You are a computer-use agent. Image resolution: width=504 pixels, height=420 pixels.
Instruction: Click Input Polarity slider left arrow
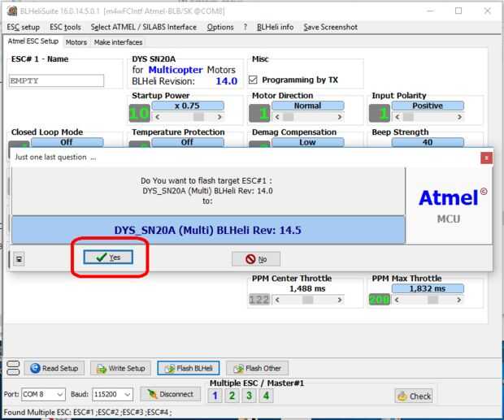[x=398, y=117]
